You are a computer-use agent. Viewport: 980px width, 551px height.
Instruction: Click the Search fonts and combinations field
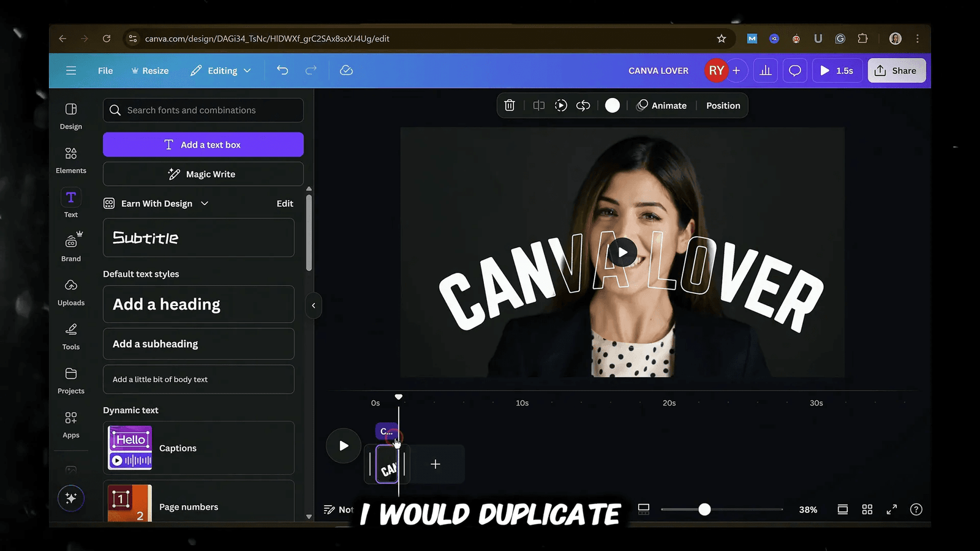[x=203, y=110]
